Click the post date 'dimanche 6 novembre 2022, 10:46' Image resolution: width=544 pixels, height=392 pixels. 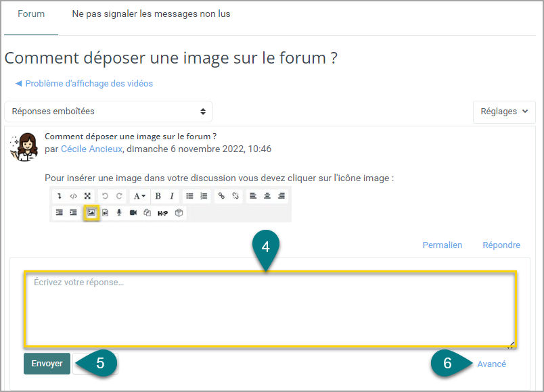(x=199, y=149)
